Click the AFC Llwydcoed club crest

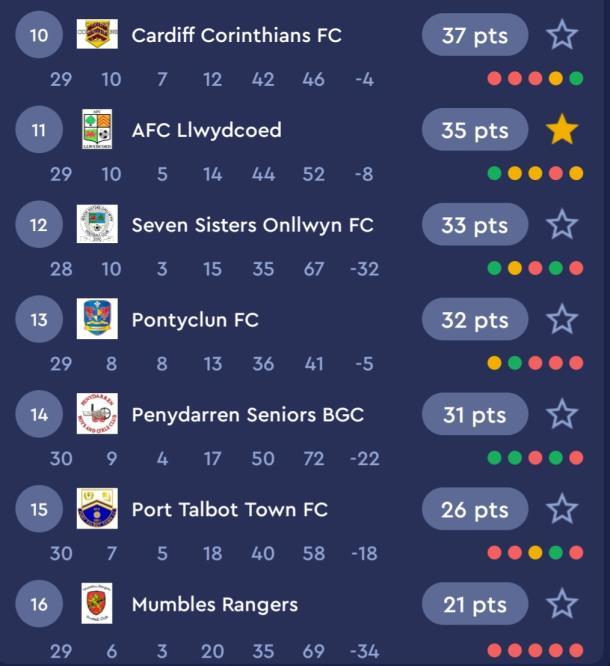[x=97, y=129]
